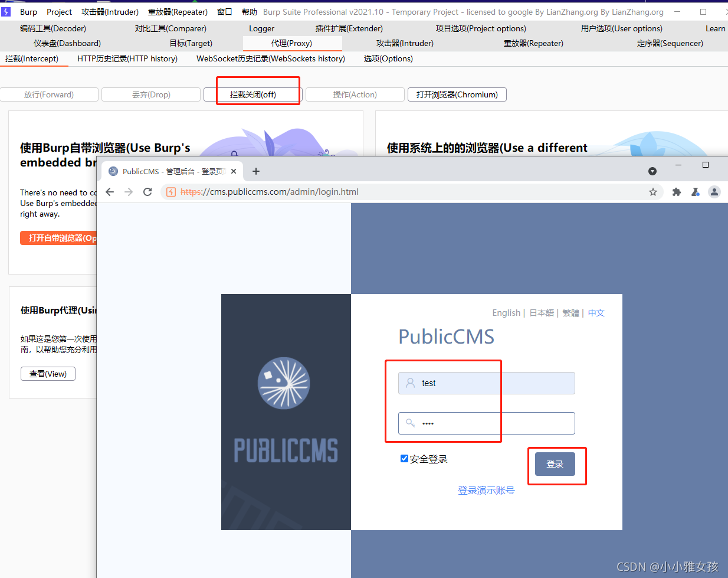Click the 登录 login button
This screenshot has height=578, width=728.
click(555, 464)
